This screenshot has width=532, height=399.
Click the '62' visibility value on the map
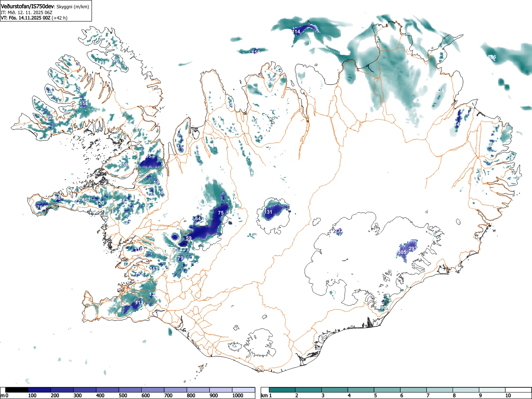125,201
